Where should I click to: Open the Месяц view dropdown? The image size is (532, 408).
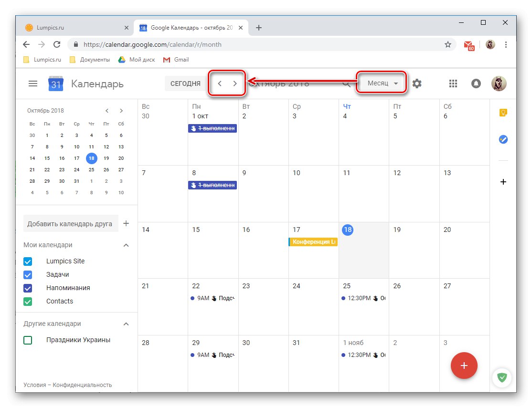coord(381,83)
